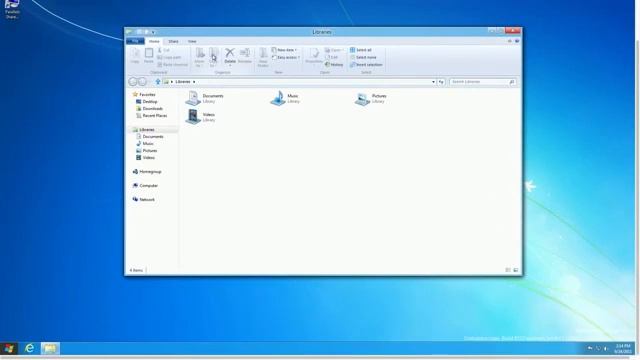Select the Videos library icon in the file area

(x=193, y=117)
